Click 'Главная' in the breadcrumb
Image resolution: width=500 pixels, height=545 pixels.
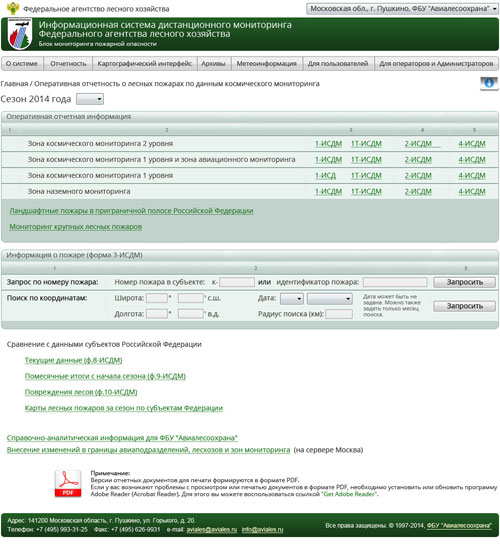14,84
